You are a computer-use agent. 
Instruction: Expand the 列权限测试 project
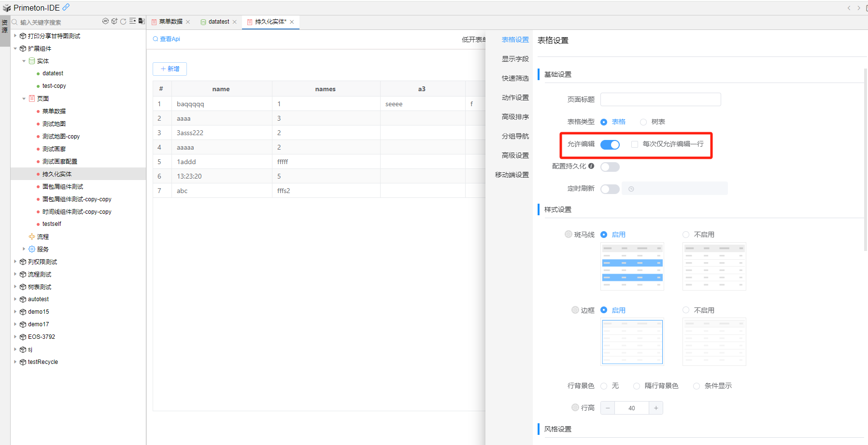pyautogui.click(x=15, y=262)
